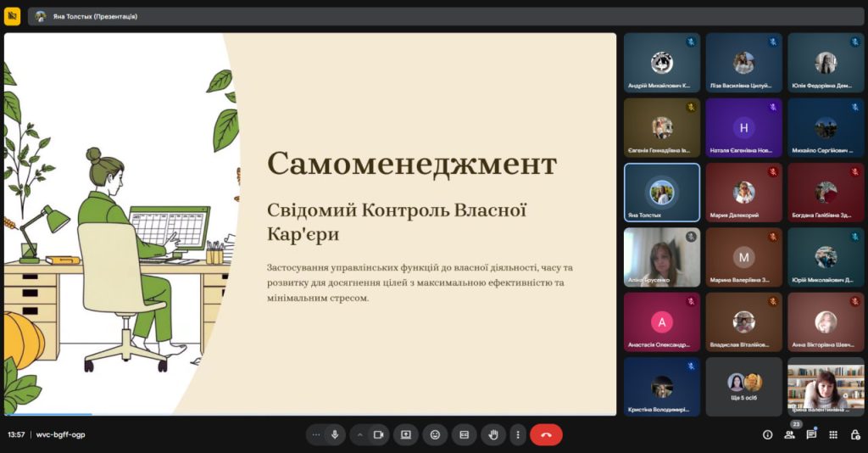This screenshot has height=453, width=868.
Task: Open meeting details info icon
Action: pyautogui.click(x=767, y=434)
